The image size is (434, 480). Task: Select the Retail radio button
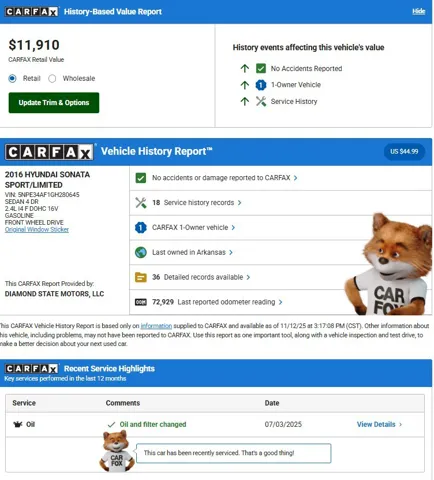[12, 79]
